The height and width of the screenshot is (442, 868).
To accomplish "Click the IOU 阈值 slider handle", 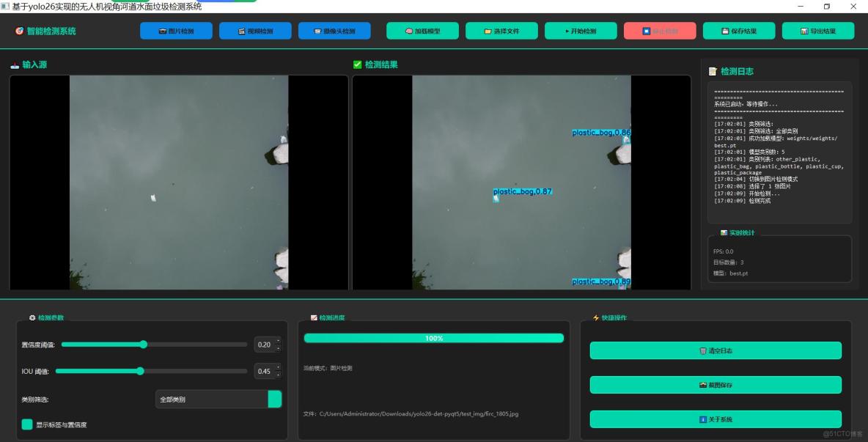I will click(140, 371).
